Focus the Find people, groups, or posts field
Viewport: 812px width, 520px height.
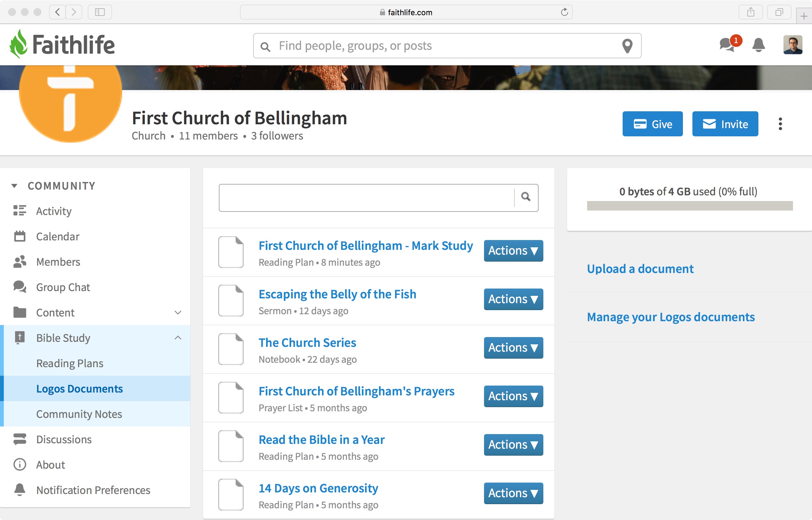(447, 46)
